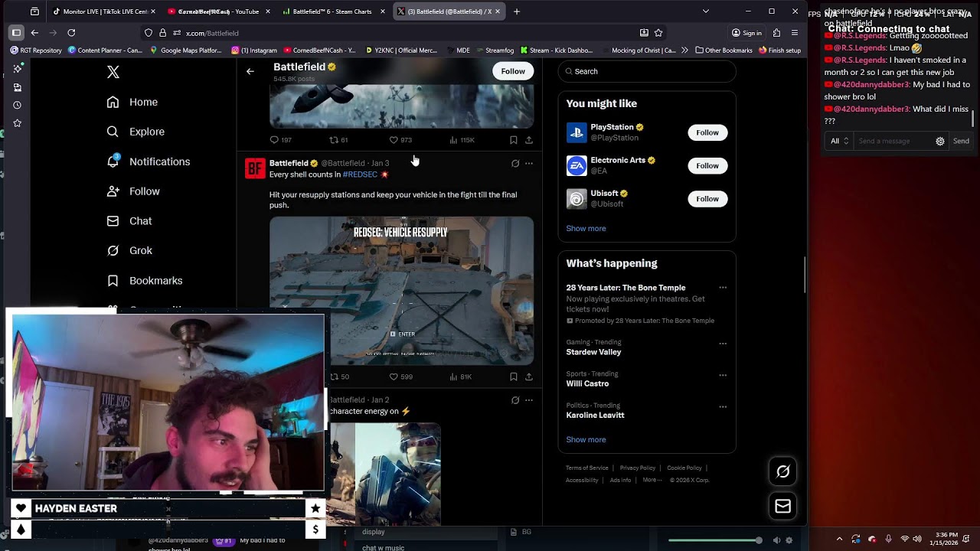The height and width of the screenshot is (551, 980).
Task: Bookmark this page with star icon
Action: click(658, 33)
